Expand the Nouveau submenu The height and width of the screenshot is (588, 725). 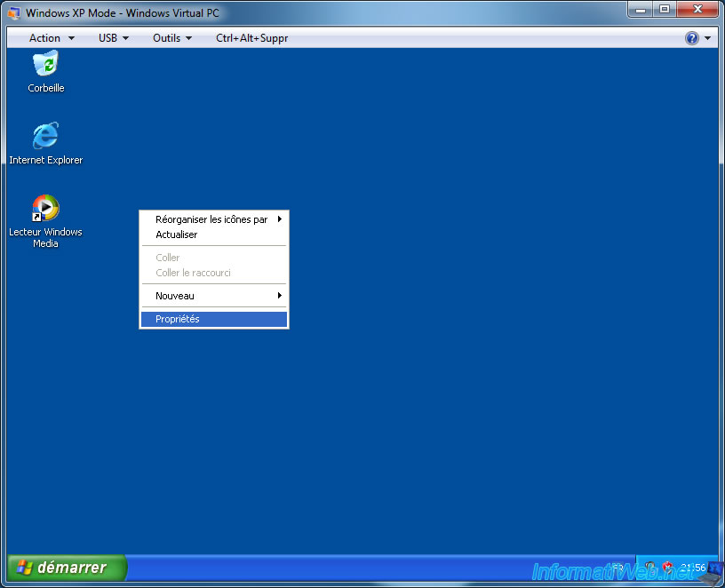pos(214,296)
